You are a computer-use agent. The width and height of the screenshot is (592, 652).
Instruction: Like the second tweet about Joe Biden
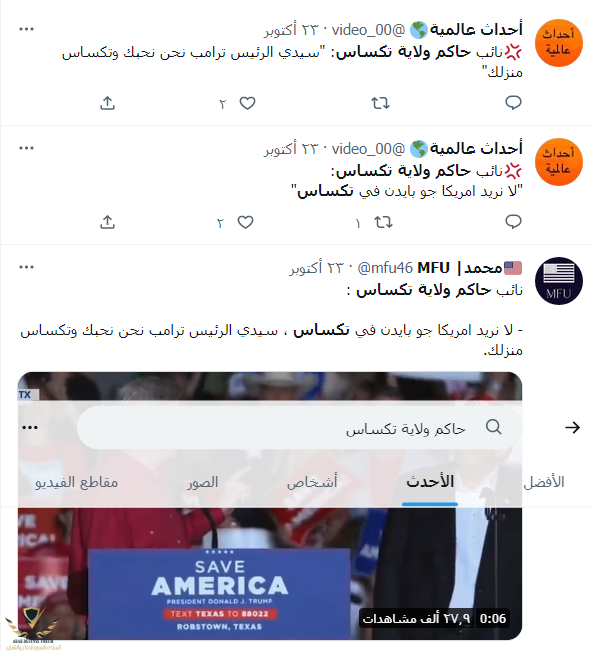[x=245, y=222]
